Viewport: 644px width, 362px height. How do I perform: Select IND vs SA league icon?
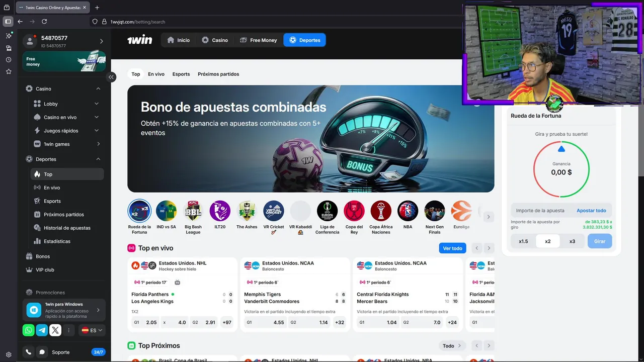(166, 211)
